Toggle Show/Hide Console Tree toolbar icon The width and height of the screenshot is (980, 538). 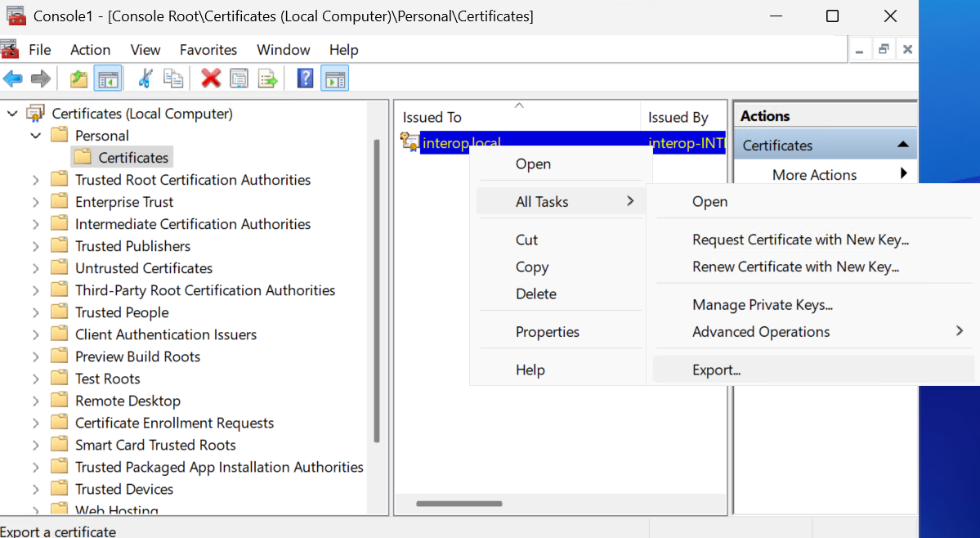[108, 78]
